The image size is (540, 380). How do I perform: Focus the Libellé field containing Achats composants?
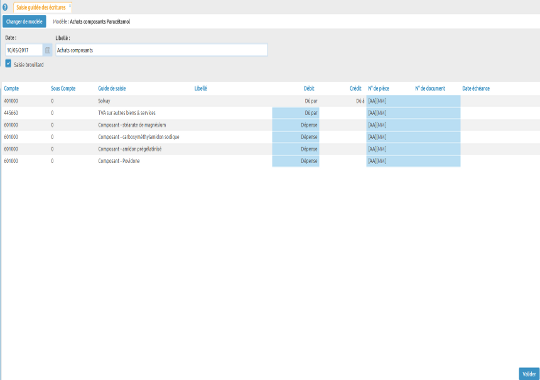coord(161,50)
